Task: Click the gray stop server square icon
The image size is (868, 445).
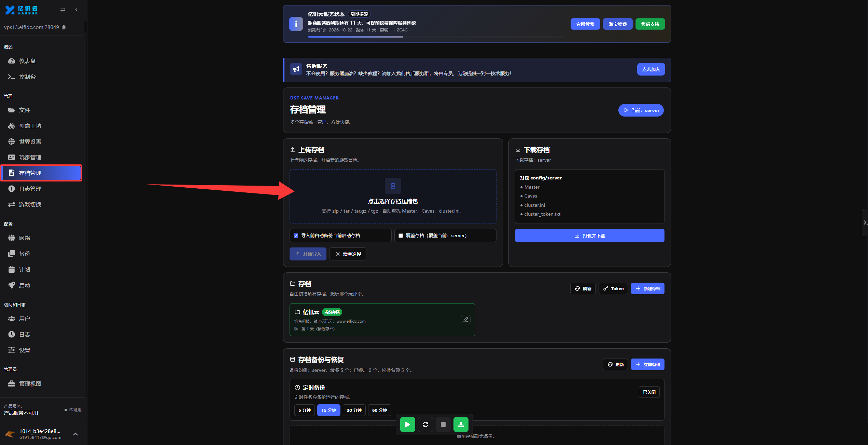Action: [443, 424]
